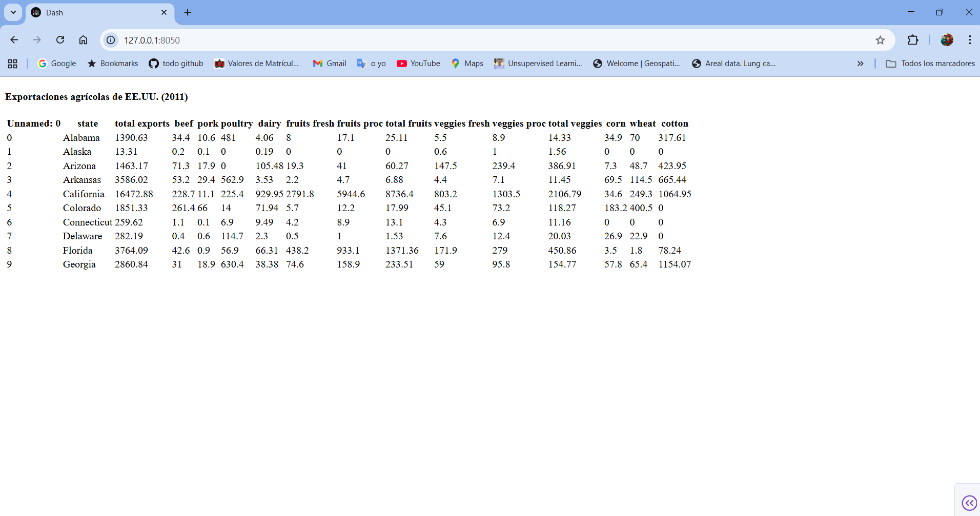Open the Gmail bookmark
Viewport: 980px width, 516px height.
[x=330, y=64]
